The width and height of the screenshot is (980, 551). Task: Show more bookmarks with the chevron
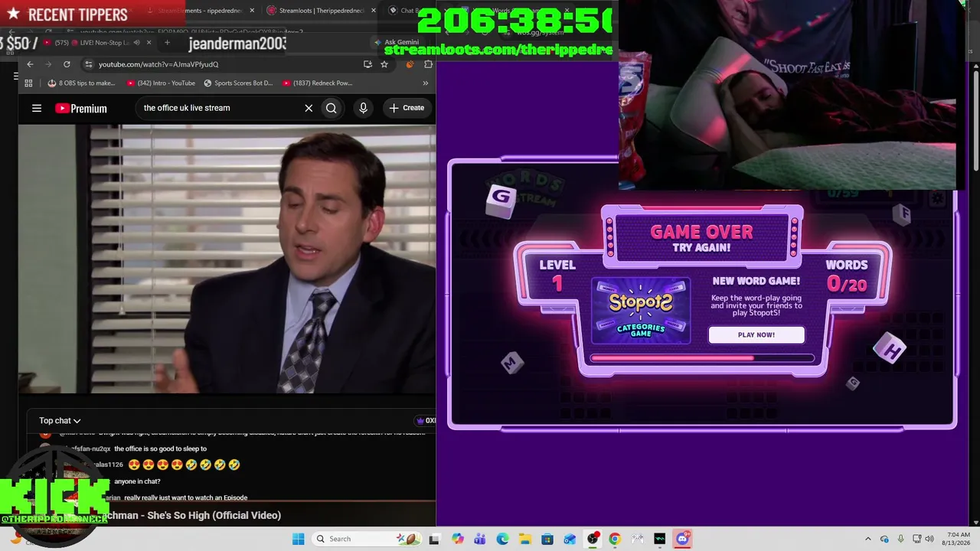425,83
